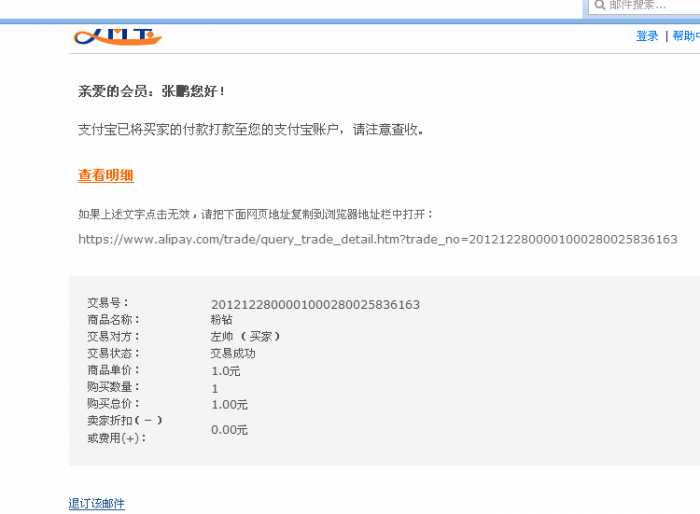This screenshot has height=514, width=700.
Task: Click the 交易号 label
Action: [108, 303]
